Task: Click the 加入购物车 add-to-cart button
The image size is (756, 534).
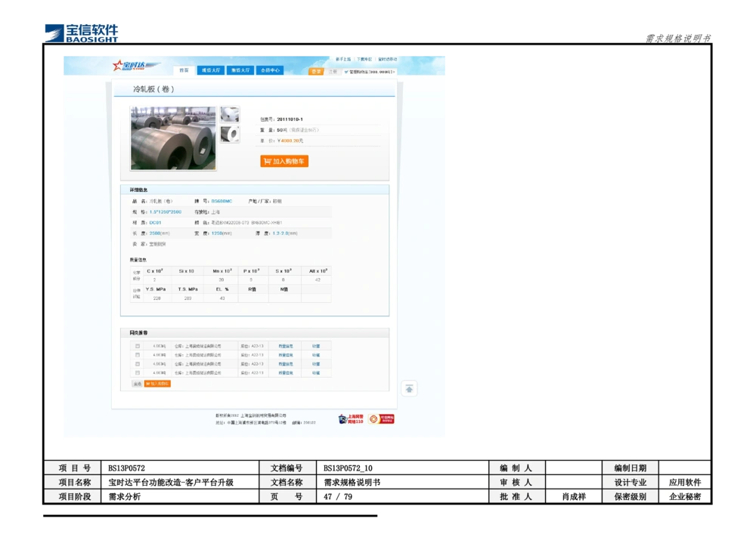Action: [283, 161]
